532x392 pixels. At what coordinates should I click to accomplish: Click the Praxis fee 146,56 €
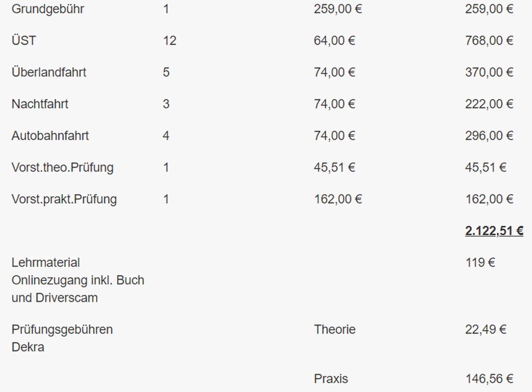pos(489,379)
